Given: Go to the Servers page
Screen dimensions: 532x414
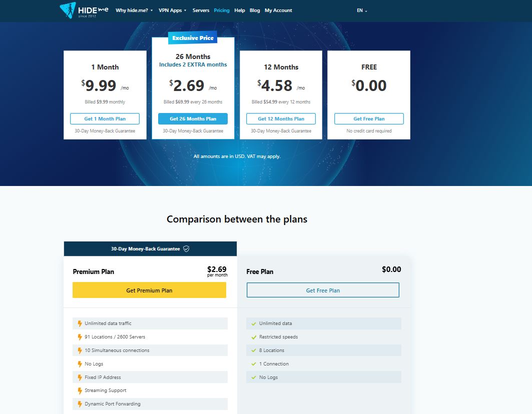Looking at the screenshot, I should tap(201, 10).
